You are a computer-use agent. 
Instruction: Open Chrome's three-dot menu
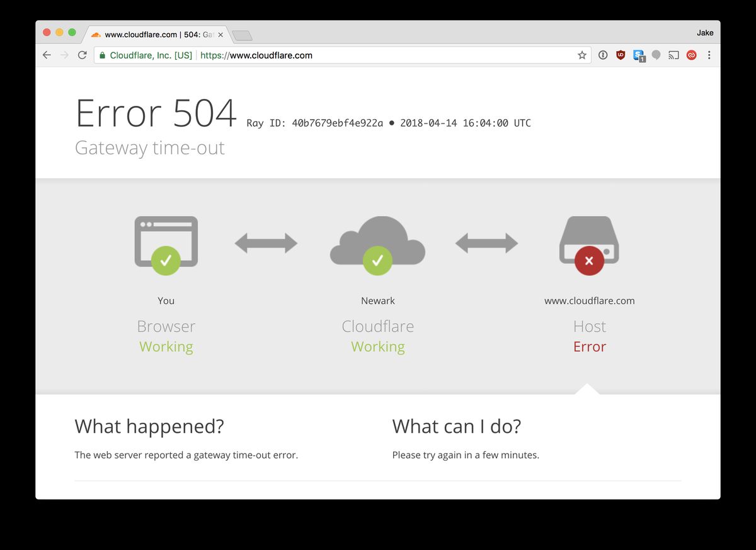[709, 55]
